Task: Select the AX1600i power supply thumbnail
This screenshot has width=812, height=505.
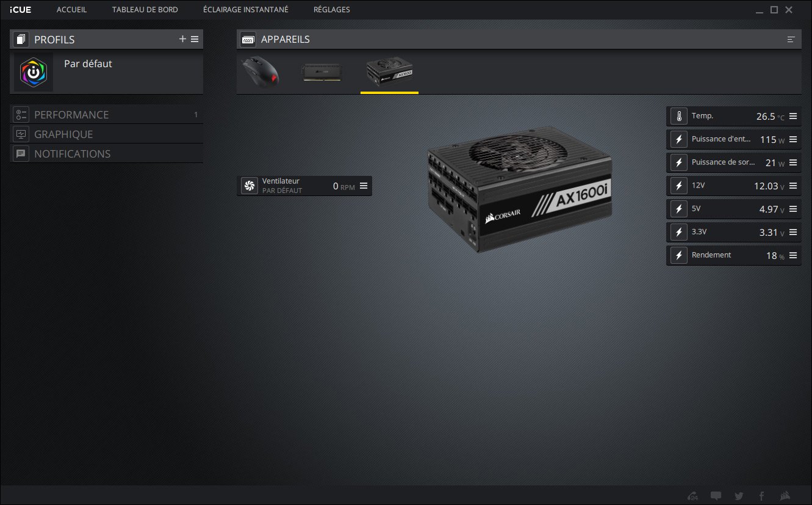Action: click(389, 73)
